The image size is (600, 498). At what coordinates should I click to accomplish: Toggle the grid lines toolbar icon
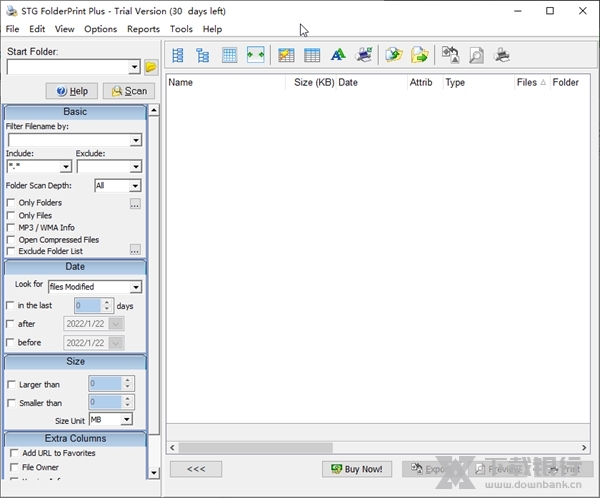click(229, 55)
